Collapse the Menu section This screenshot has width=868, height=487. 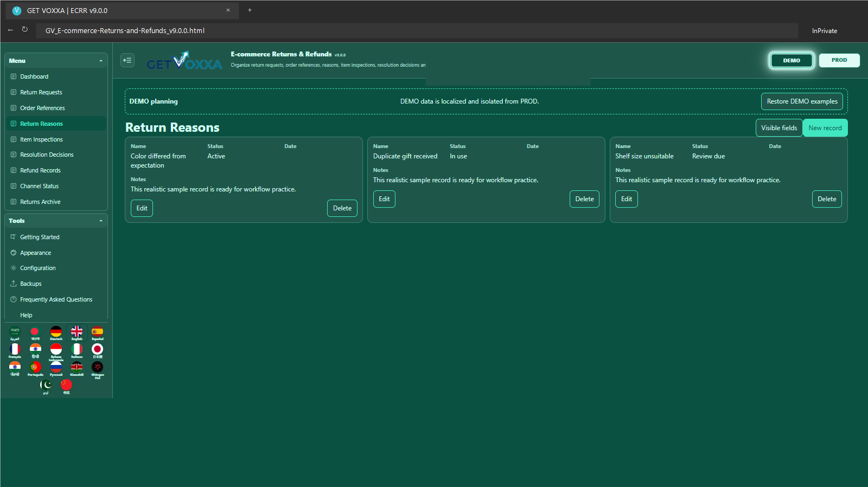click(x=56, y=61)
